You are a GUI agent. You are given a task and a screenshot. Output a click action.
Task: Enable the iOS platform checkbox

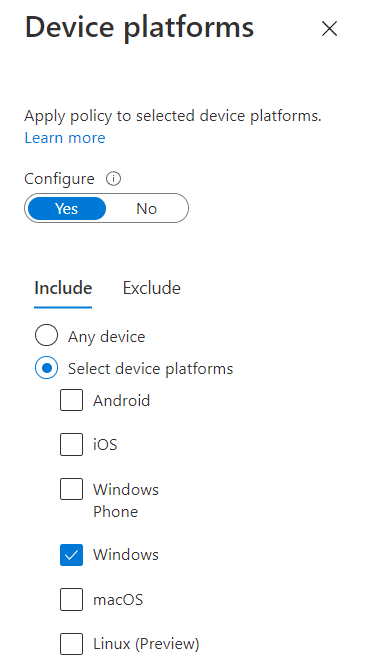tap(71, 444)
